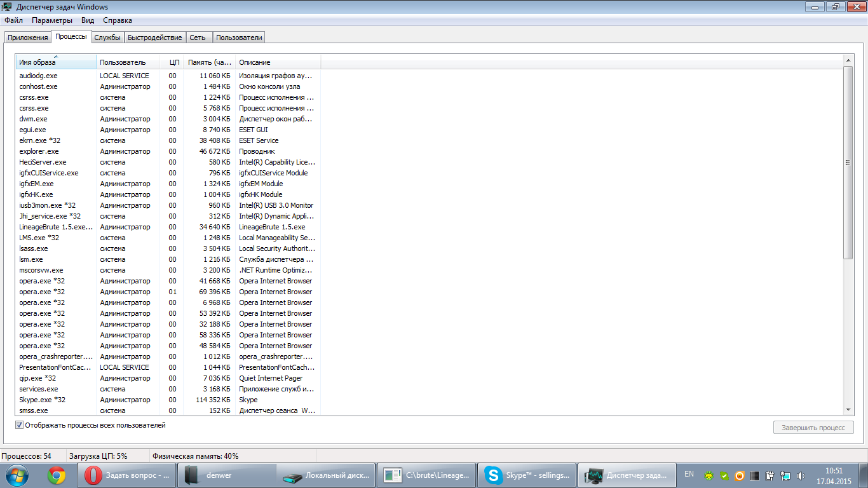
Task: Select the igfxEM.exe process row
Action: pyautogui.click(x=168, y=184)
